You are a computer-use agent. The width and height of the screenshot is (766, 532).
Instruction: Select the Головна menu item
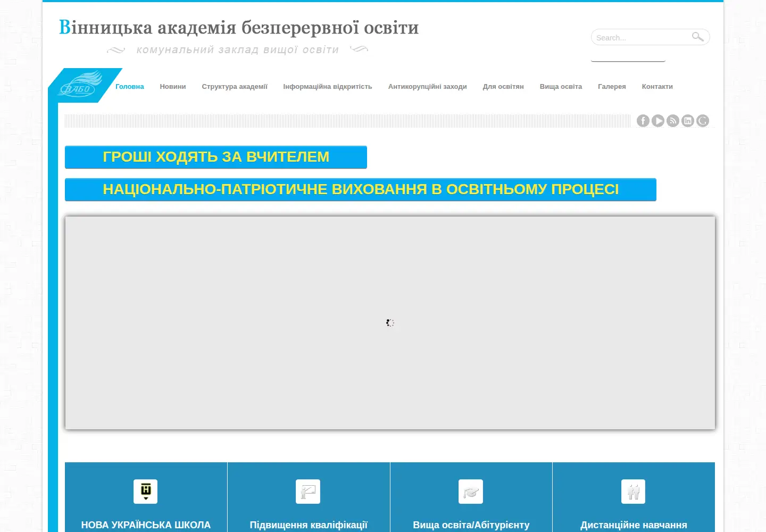(130, 86)
